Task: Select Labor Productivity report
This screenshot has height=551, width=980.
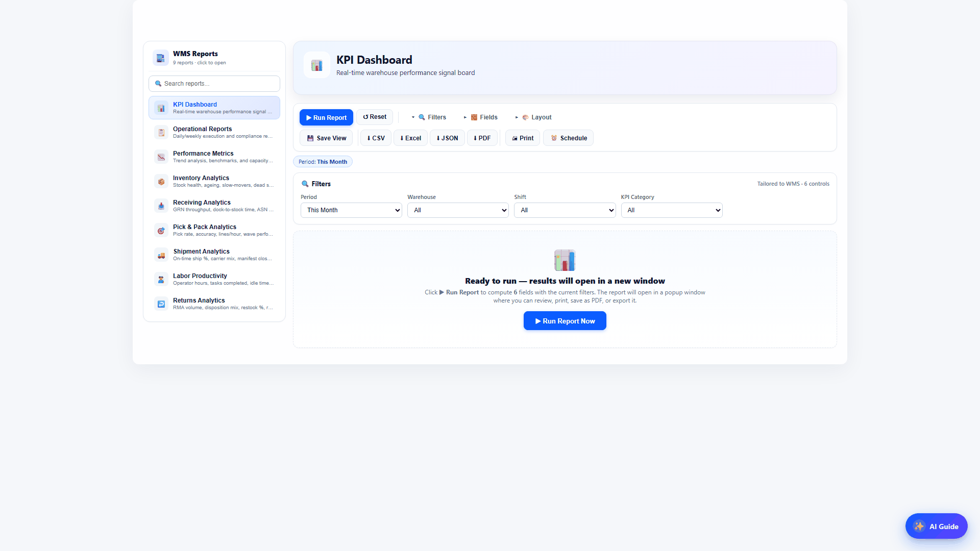Action: pos(214,279)
